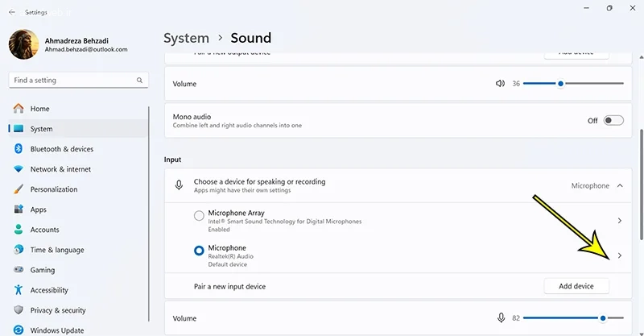Navigate to Accounts in the sidebar
The height and width of the screenshot is (336, 644).
pos(44,230)
